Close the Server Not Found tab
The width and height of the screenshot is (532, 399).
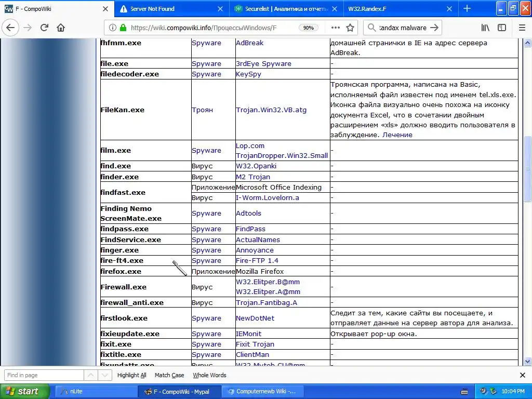click(x=220, y=9)
